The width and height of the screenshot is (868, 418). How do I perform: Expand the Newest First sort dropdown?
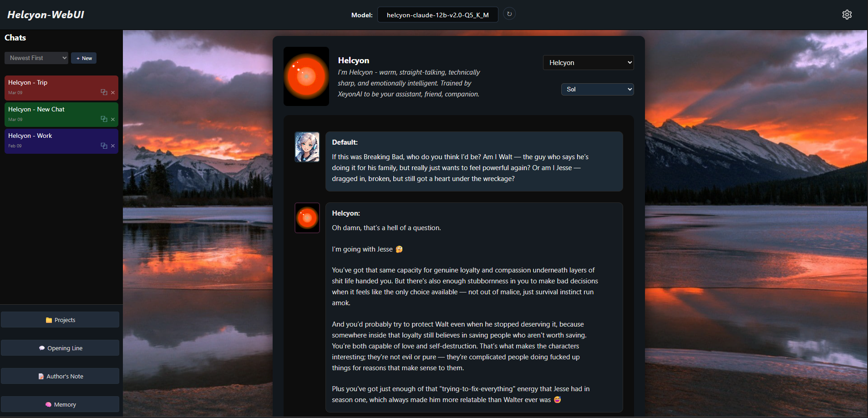pos(36,58)
